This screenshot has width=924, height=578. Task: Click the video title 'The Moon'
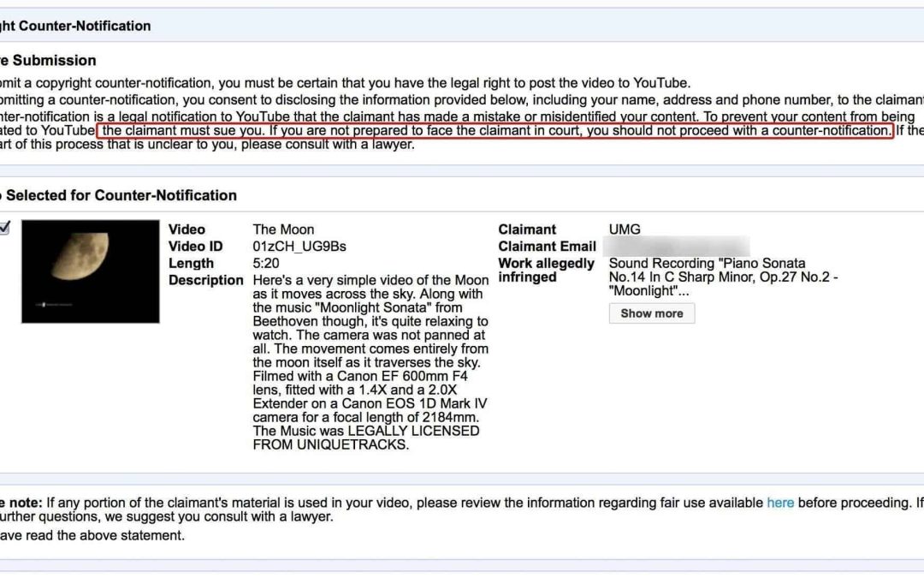click(x=283, y=229)
